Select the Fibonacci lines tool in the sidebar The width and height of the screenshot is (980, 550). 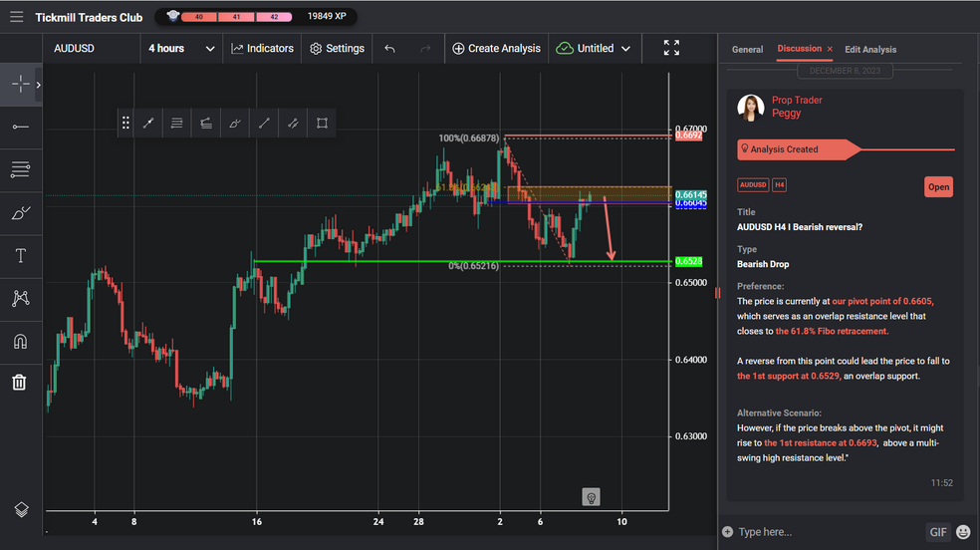(20, 169)
